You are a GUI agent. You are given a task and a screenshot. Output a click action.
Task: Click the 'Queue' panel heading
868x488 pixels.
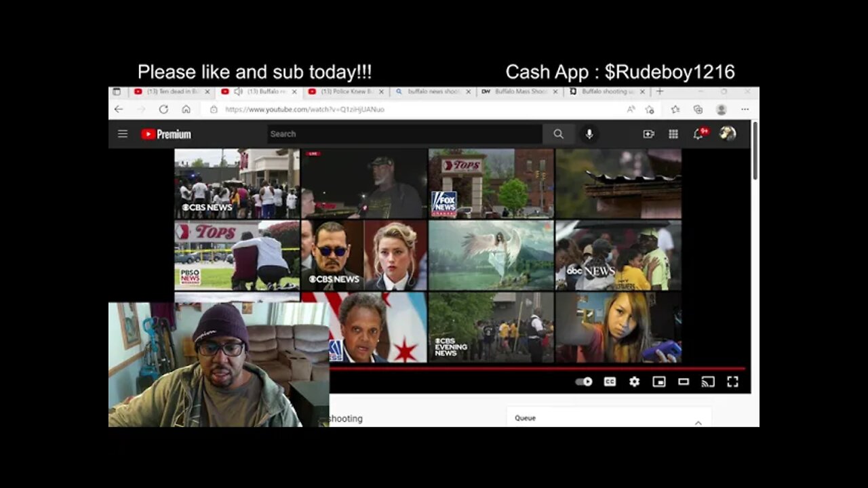coord(525,418)
